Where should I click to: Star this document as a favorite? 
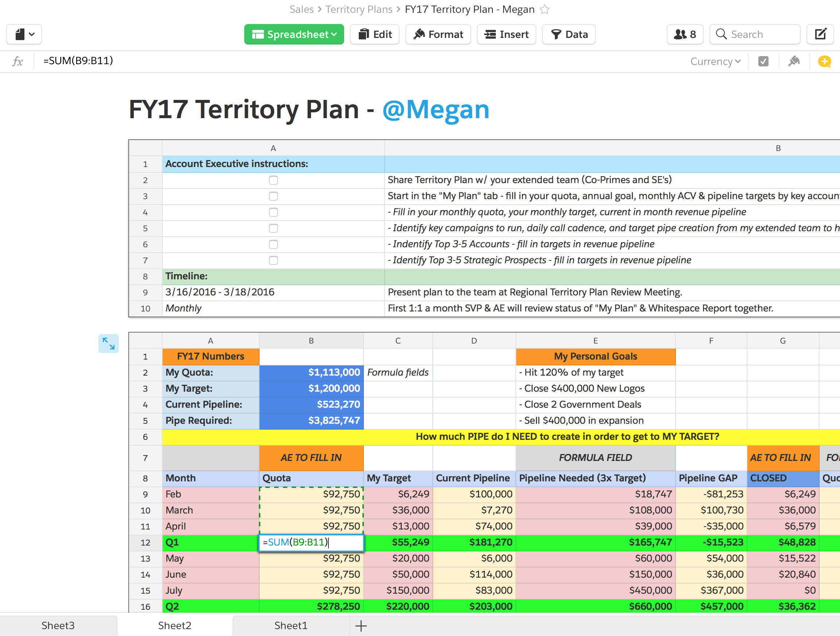coord(545,9)
